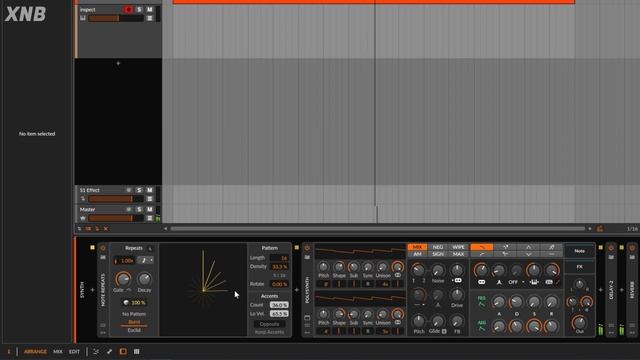
Task: Click the Polysynth Out volume knob
Action: (x=579, y=322)
